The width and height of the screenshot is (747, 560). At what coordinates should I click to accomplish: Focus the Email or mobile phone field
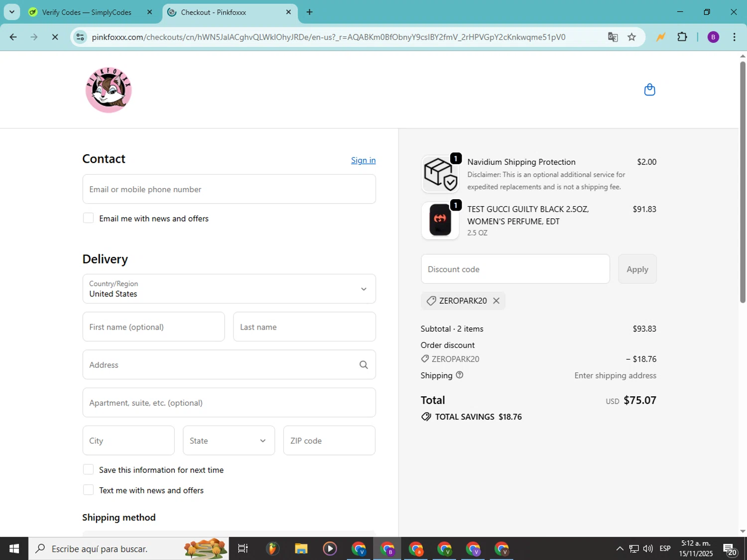pyautogui.click(x=229, y=189)
